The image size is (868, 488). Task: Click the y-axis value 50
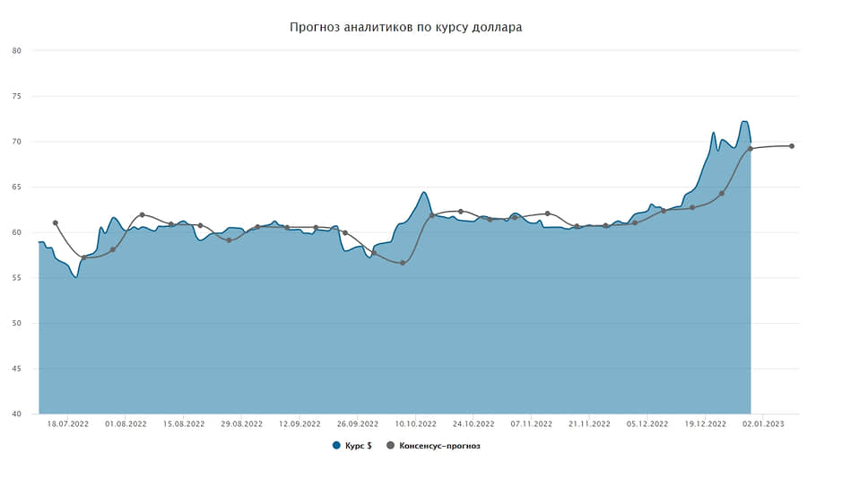(x=17, y=324)
